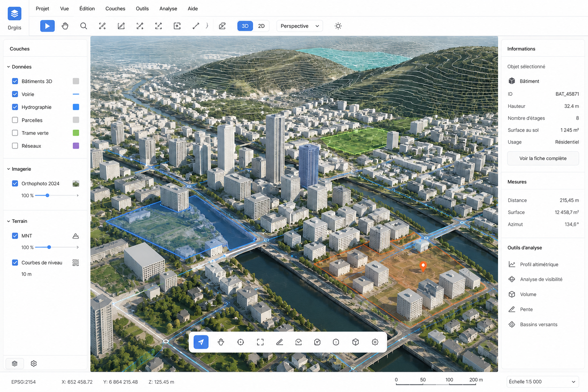Screen dimensions: 588x392
Task: Click the EPSG:2154 projection label
Action: pyautogui.click(x=23, y=382)
